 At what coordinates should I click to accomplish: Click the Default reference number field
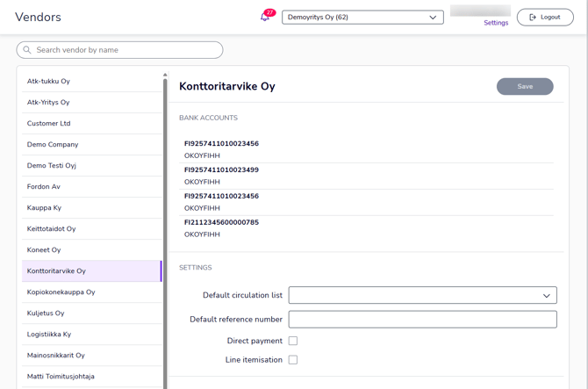(422, 319)
